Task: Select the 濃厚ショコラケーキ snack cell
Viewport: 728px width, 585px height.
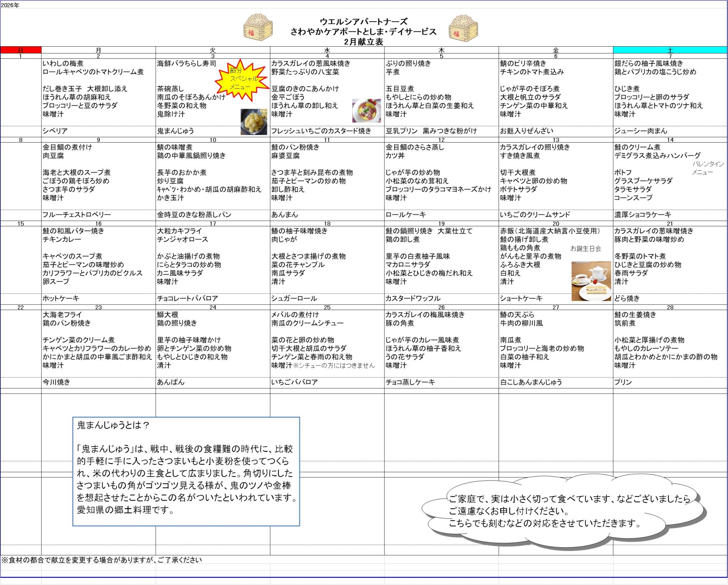Action: (x=642, y=215)
